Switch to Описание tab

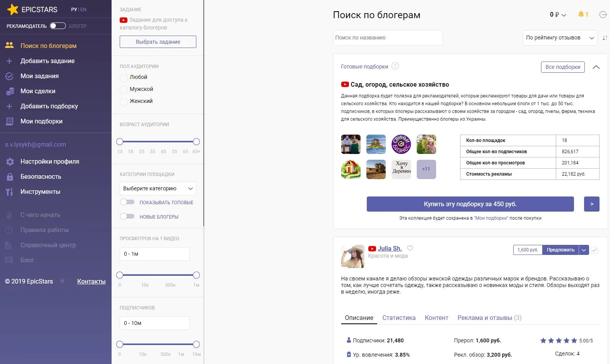[359, 318]
